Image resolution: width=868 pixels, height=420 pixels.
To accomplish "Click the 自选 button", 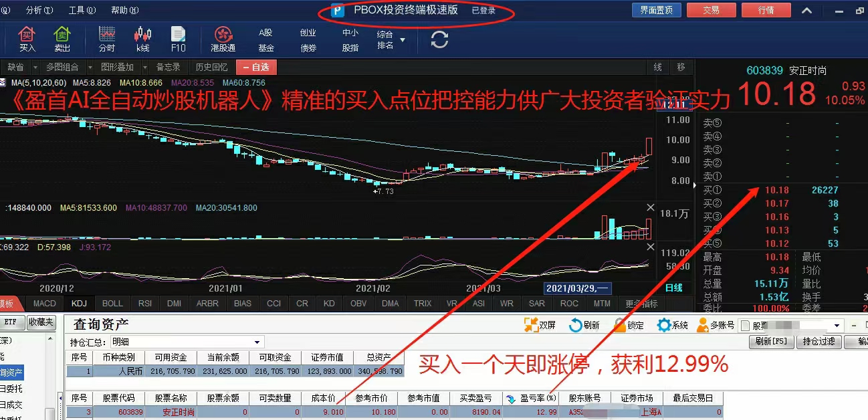I will click(x=257, y=68).
